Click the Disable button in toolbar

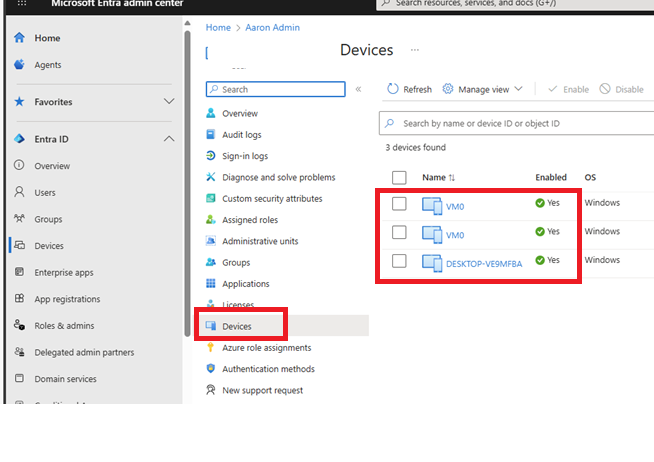pyautogui.click(x=621, y=89)
